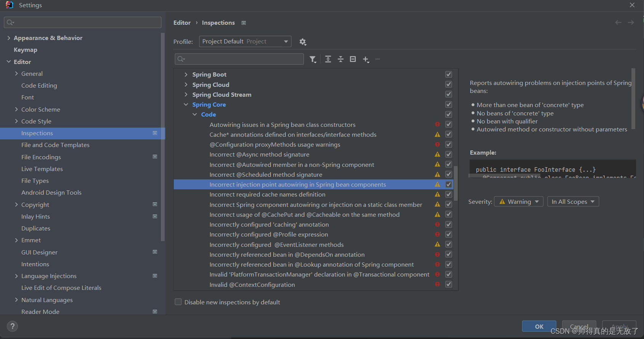Toggle the Incorrect @Scheduled method signature checkbox
This screenshot has width=644, height=339.
click(449, 174)
